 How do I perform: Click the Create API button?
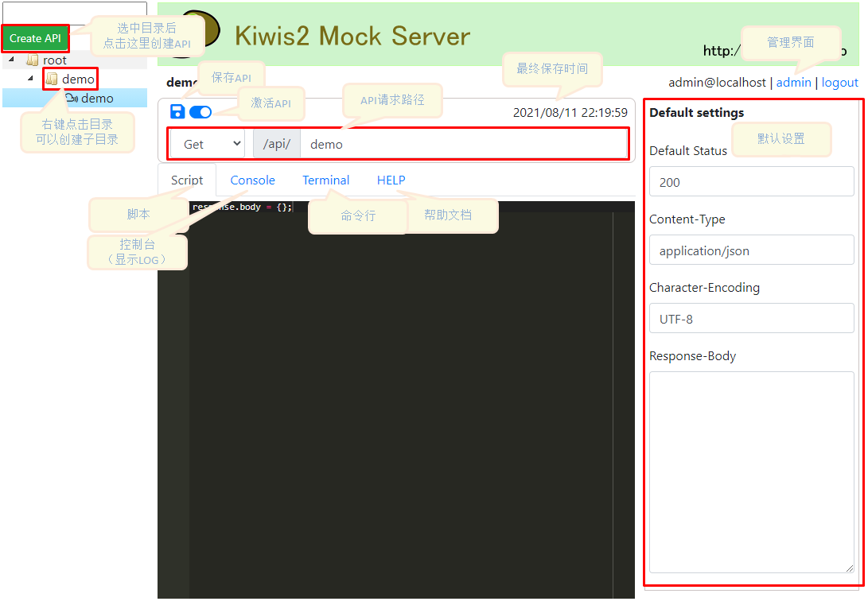tap(36, 39)
